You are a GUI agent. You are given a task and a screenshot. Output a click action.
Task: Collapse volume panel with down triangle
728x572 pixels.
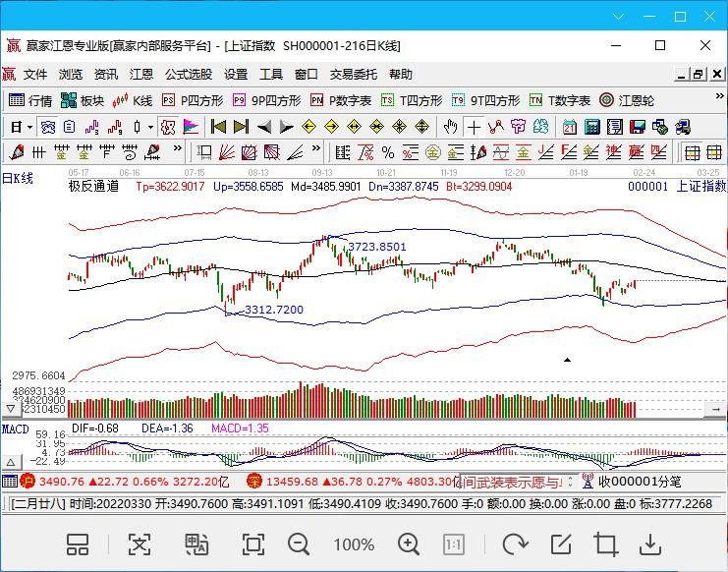11,409
